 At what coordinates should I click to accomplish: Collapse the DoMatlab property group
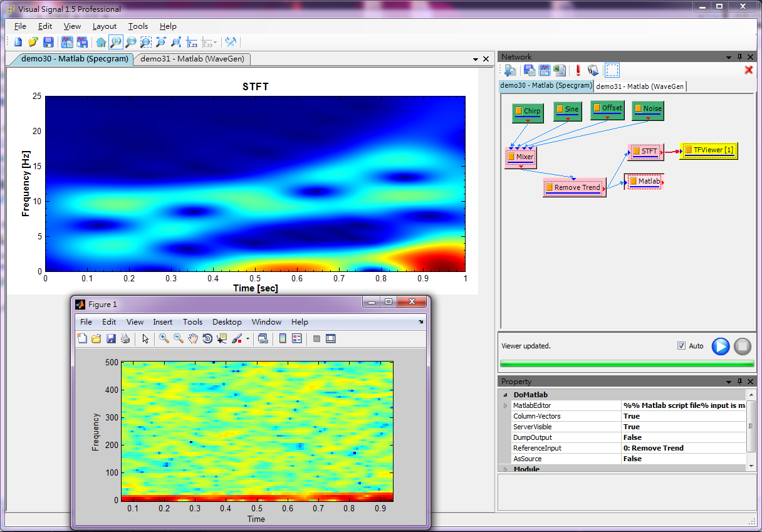click(x=506, y=395)
